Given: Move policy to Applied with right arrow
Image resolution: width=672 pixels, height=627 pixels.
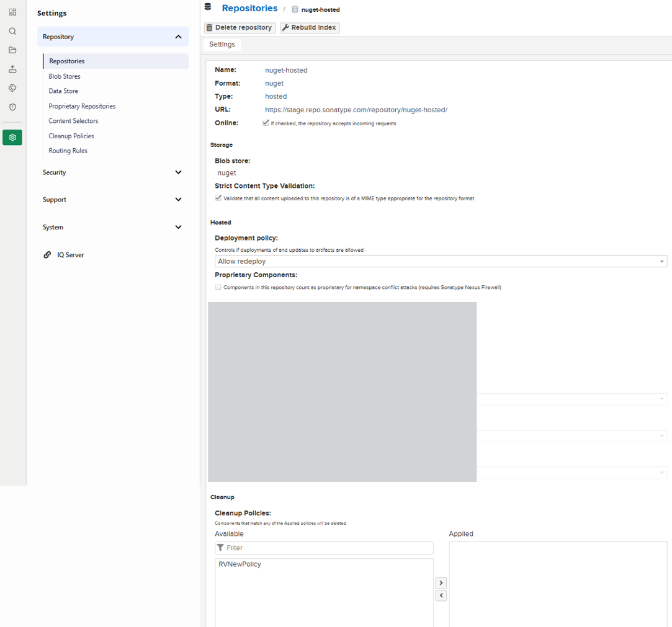Looking at the screenshot, I should (441, 583).
